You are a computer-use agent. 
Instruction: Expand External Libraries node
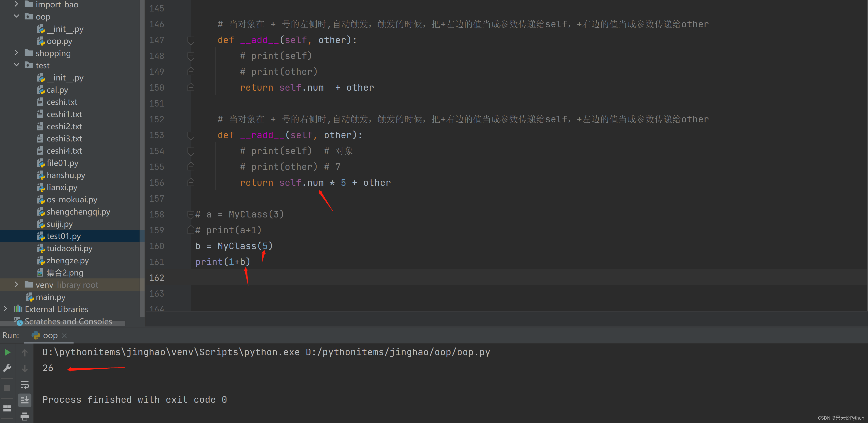(x=5, y=309)
